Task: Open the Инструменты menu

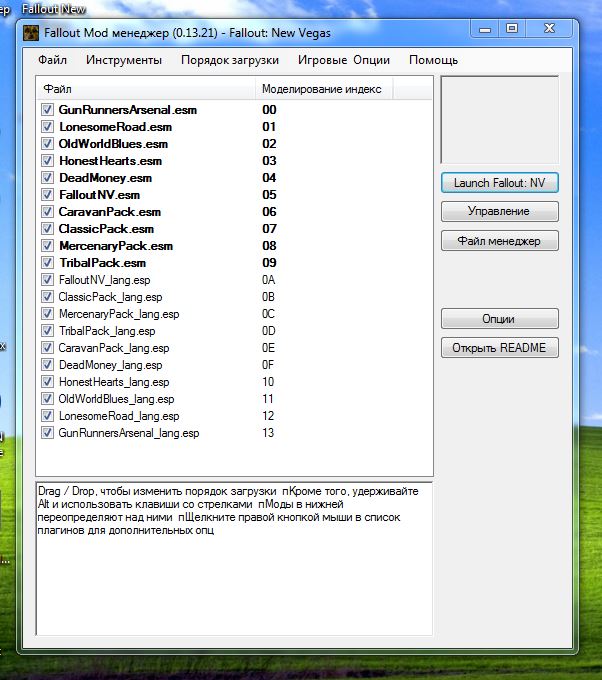Action: [x=124, y=60]
